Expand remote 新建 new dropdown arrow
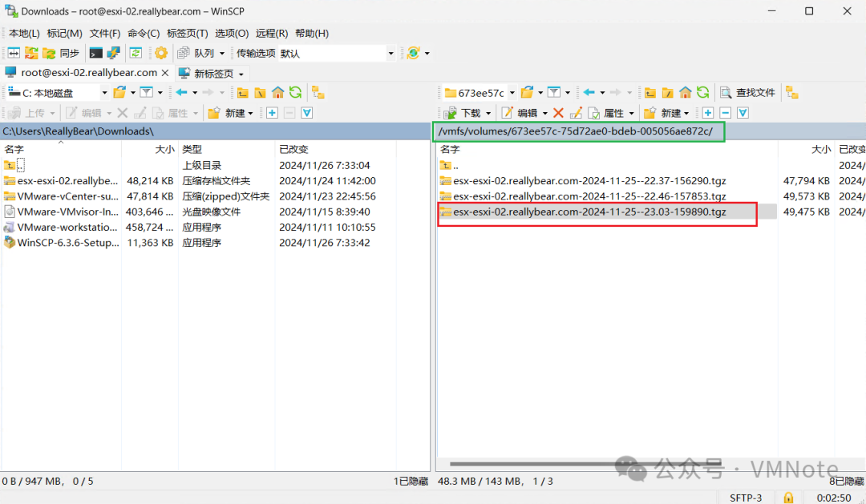This screenshot has width=866, height=504. [x=686, y=113]
